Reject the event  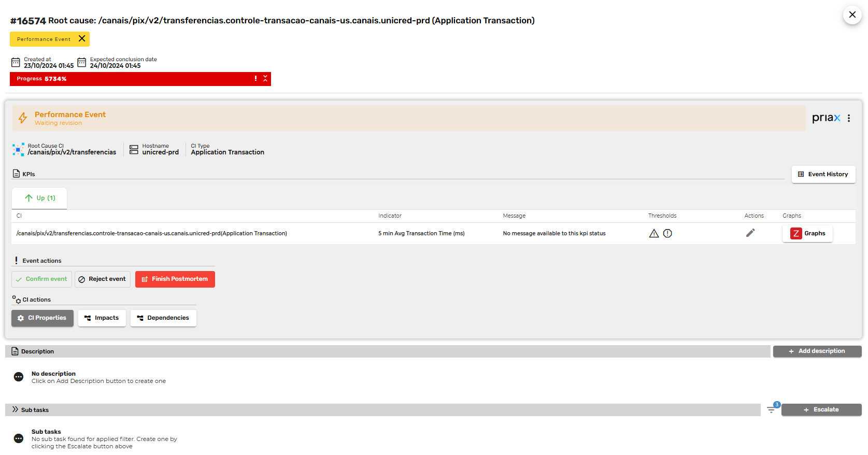tap(102, 279)
